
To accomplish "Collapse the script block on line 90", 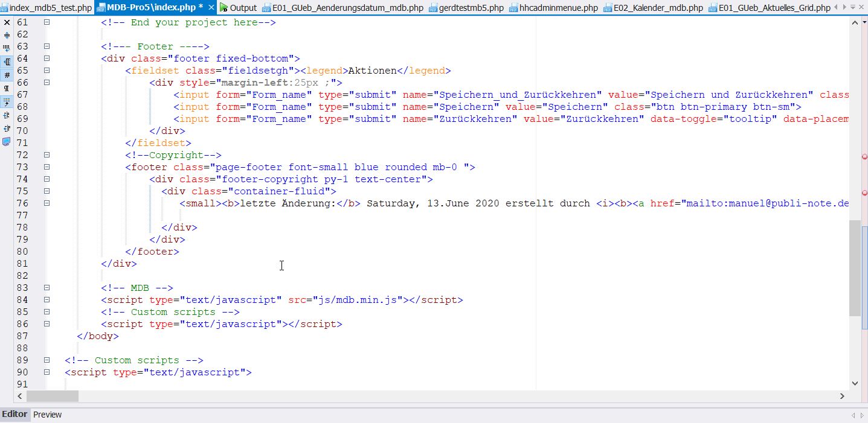I will [x=47, y=372].
